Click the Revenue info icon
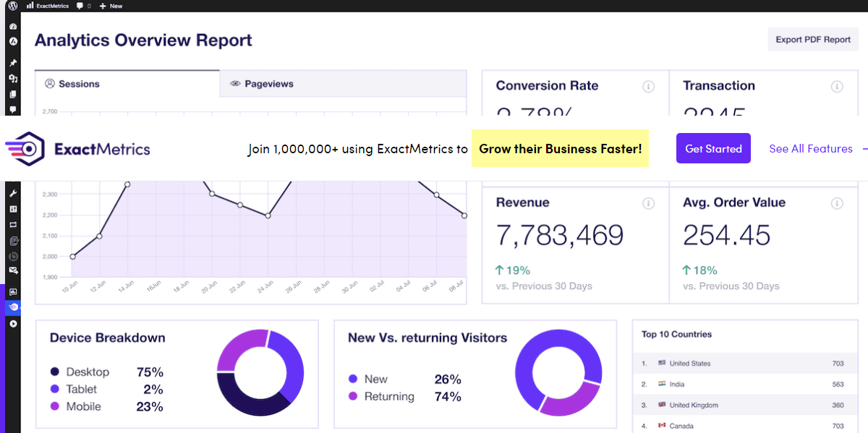868x433 pixels. tap(649, 204)
